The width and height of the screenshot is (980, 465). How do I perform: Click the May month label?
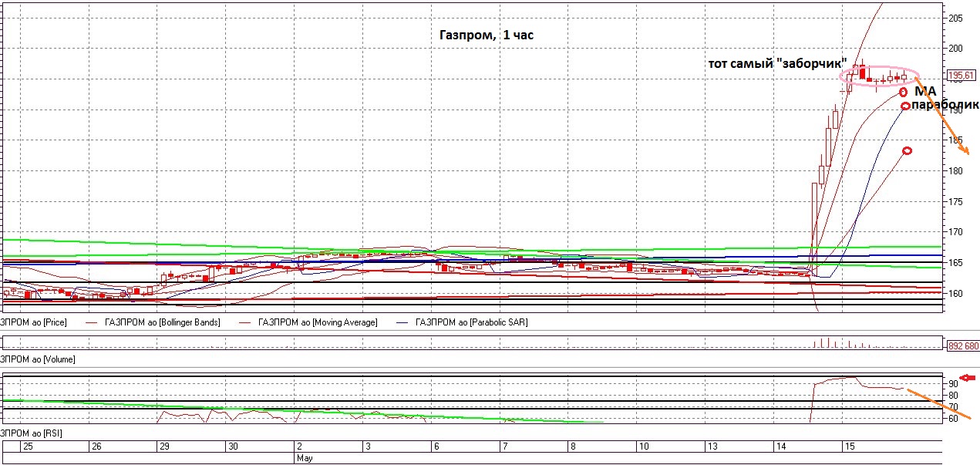(x=305, y=458)
